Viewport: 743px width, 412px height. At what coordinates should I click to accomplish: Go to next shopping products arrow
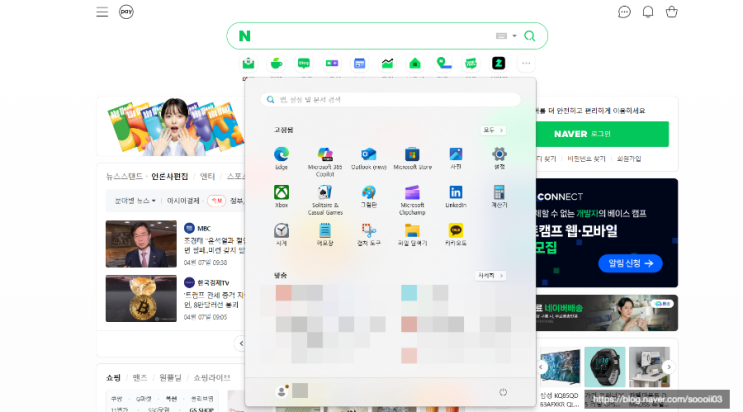pyautogui.click(x=669, y=367)
